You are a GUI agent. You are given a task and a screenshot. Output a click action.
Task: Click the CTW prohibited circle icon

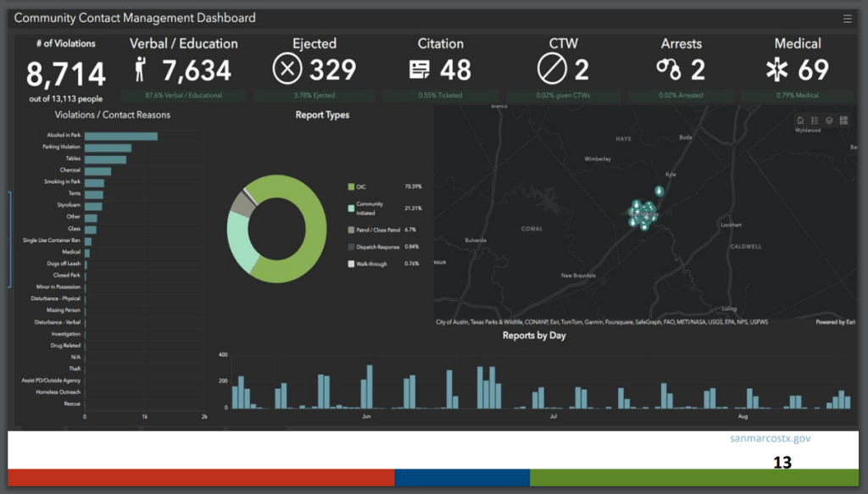point(552,69)
